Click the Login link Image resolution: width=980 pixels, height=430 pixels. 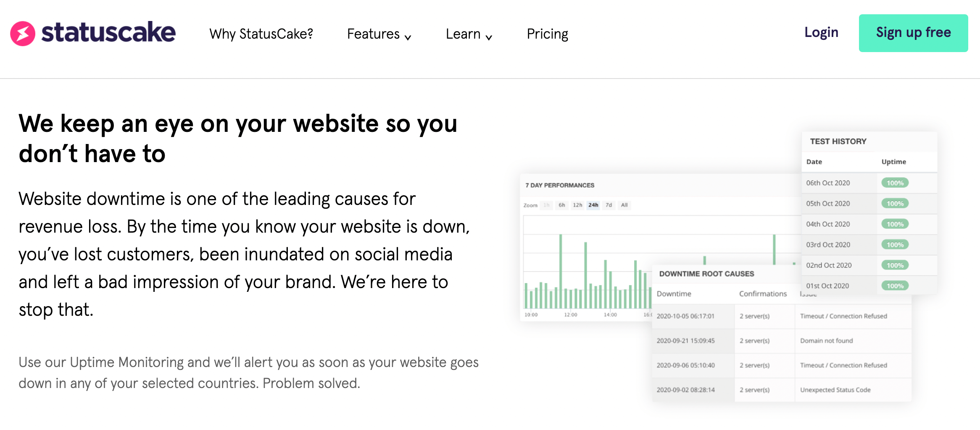pyautogui.click(x=821, y=32)
